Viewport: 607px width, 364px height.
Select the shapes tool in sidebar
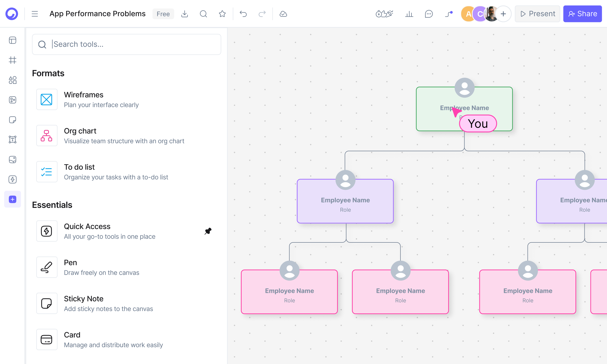click(13, 80)
